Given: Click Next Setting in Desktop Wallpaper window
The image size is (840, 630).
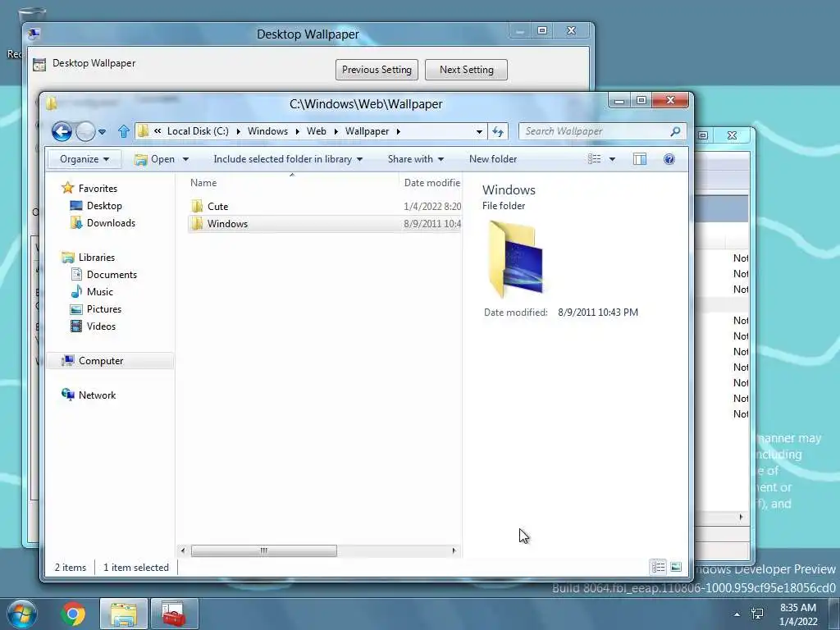Looking at the screenshot, I should (x=466, y=70).
